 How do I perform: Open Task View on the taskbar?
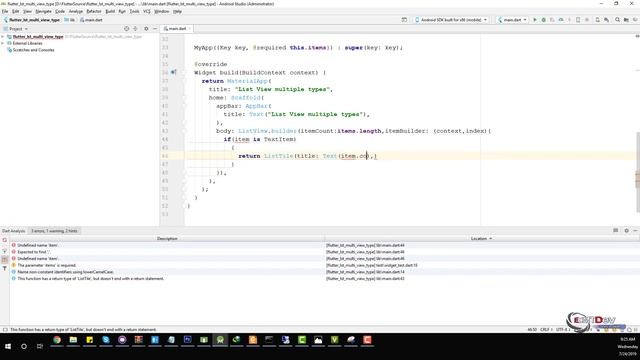(40, 346)
